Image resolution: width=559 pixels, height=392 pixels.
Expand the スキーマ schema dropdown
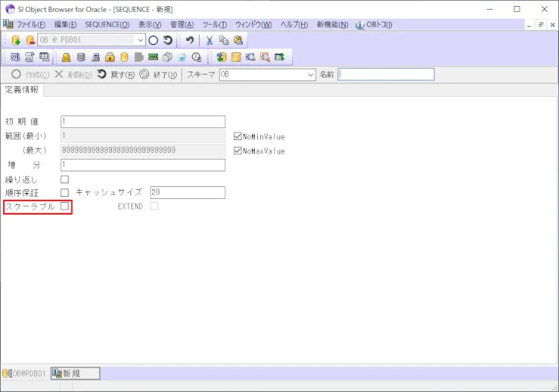click(x=311, y=75)
